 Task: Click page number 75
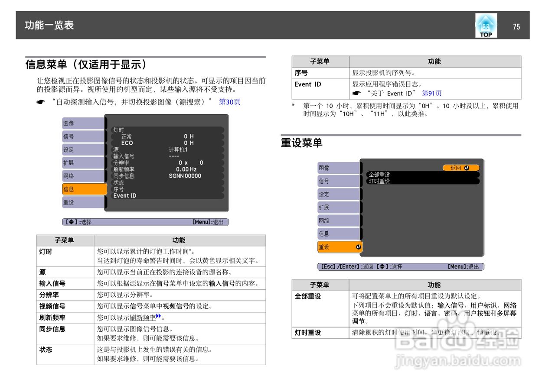click(516, 27)
